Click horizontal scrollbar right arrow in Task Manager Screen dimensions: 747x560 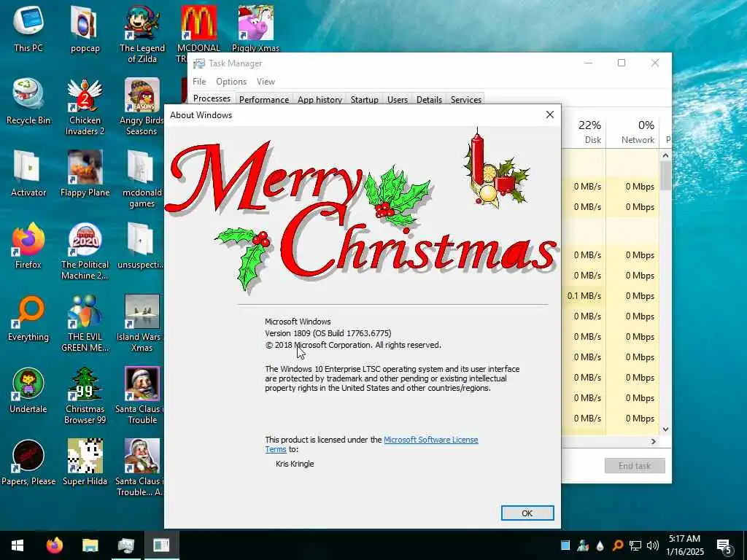pos(653,441)
